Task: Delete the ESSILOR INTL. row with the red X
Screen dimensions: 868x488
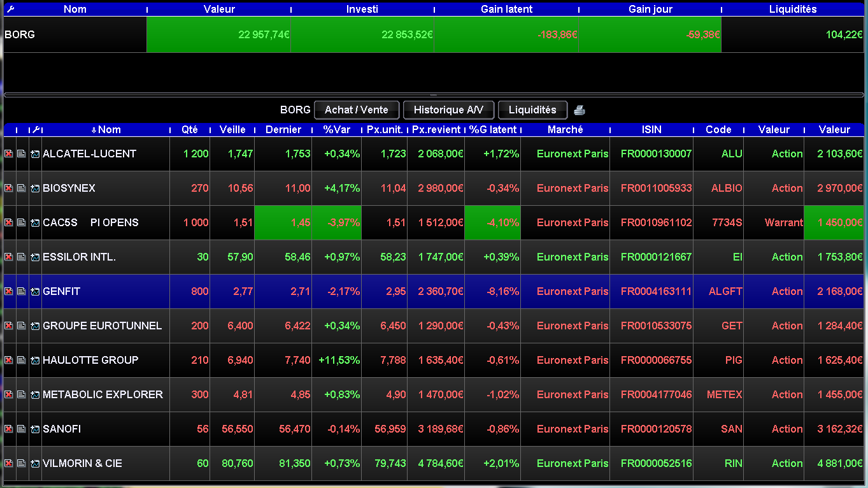Action: [9, 257]
